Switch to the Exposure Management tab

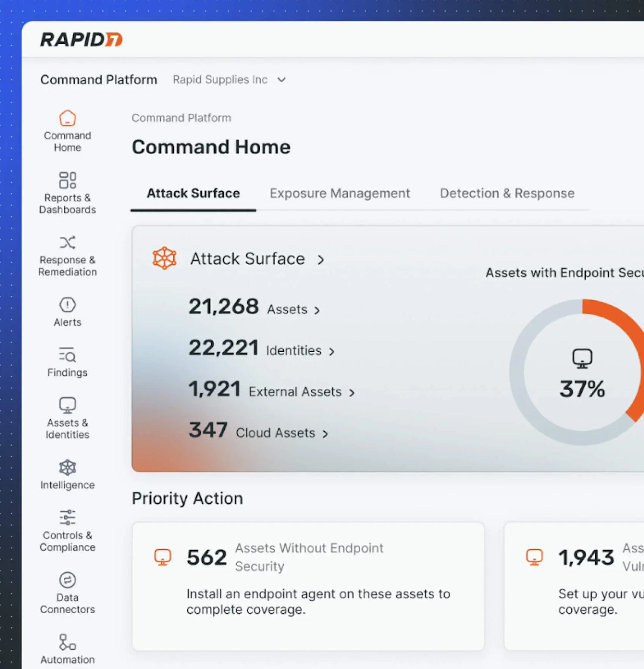tap(340, 194)
